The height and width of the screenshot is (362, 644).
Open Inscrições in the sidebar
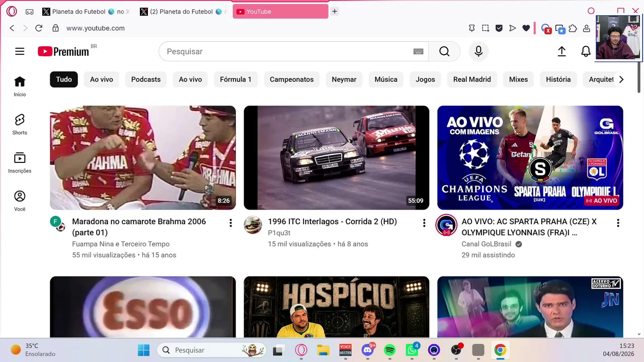(20, 163)
